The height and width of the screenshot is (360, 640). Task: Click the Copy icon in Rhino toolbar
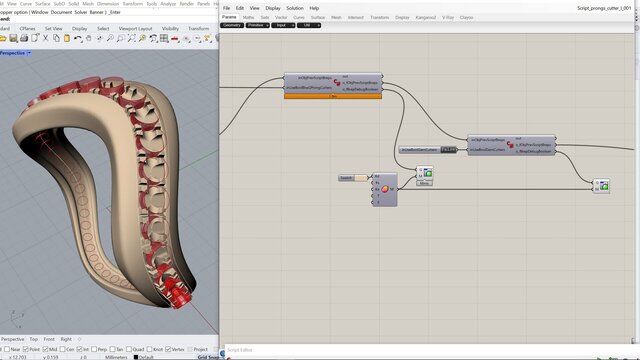pos(56,38)
